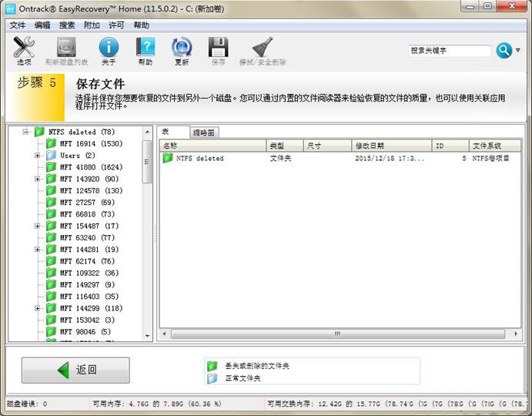Click the MFT 144299 (118) tree label
Viewport: 532px width, 416px height.
coord(92,308)
